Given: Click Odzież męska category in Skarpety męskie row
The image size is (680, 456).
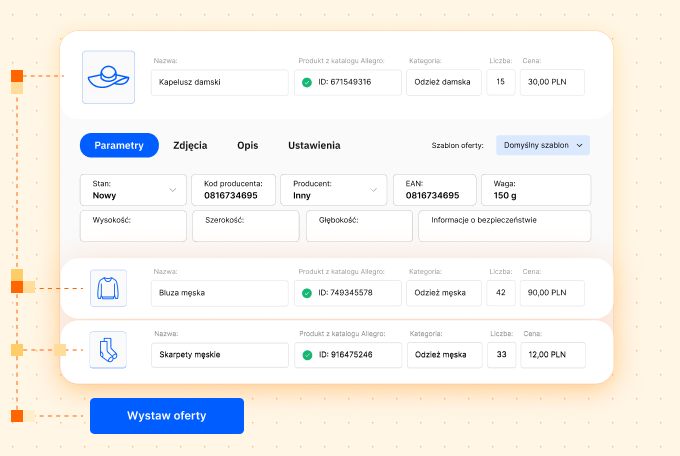Looking at the screenshot, I should click(445, 355).
